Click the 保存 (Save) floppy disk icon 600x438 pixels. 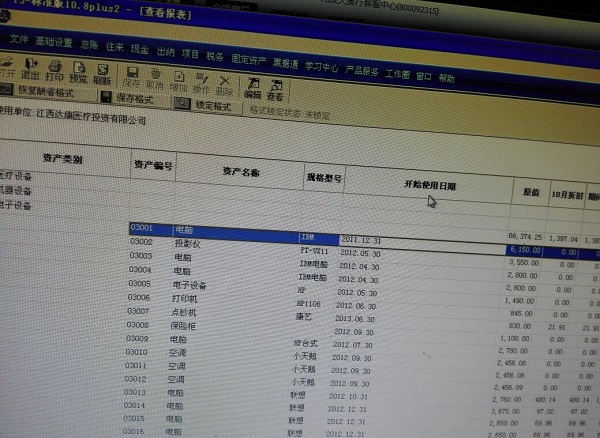[x=132, y=77]
